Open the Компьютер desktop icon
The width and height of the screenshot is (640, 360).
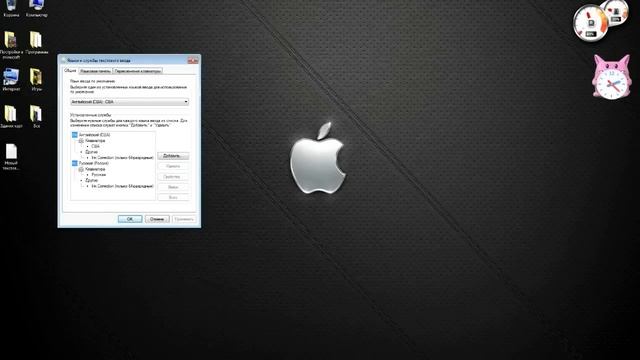tap(36, 6)
